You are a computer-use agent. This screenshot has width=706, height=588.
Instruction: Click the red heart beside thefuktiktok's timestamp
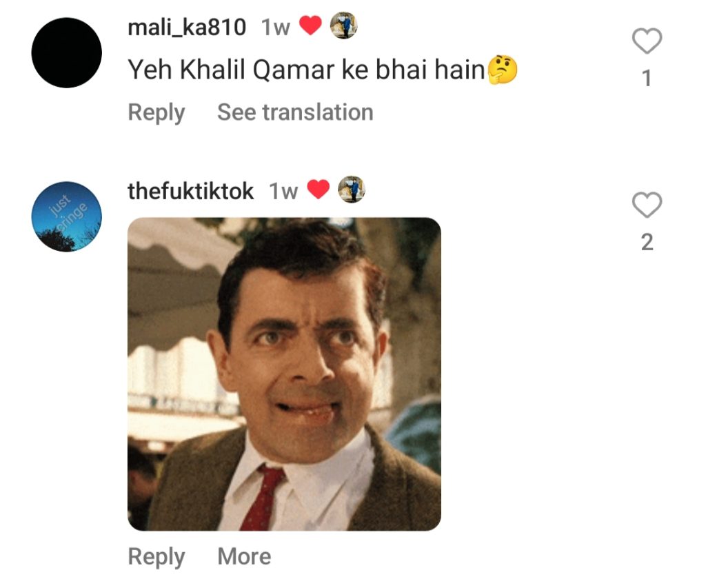[318, 190]
